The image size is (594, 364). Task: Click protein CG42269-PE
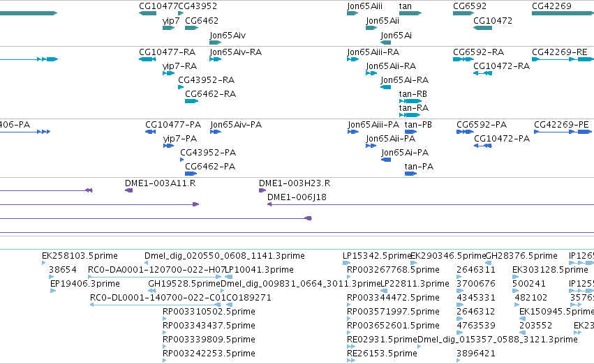[x=561, y=125]
